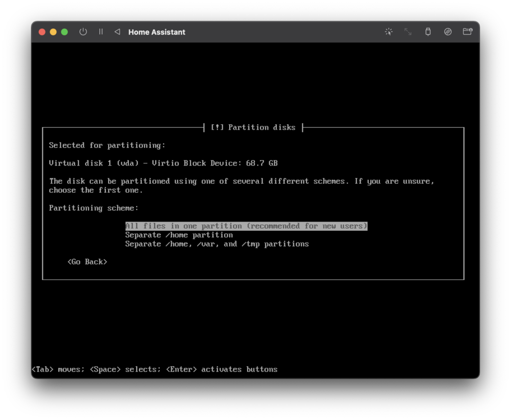Select Separate /home, /var, and /tmp partitions
Screen dimensions: 511x420
click(217, 244)
